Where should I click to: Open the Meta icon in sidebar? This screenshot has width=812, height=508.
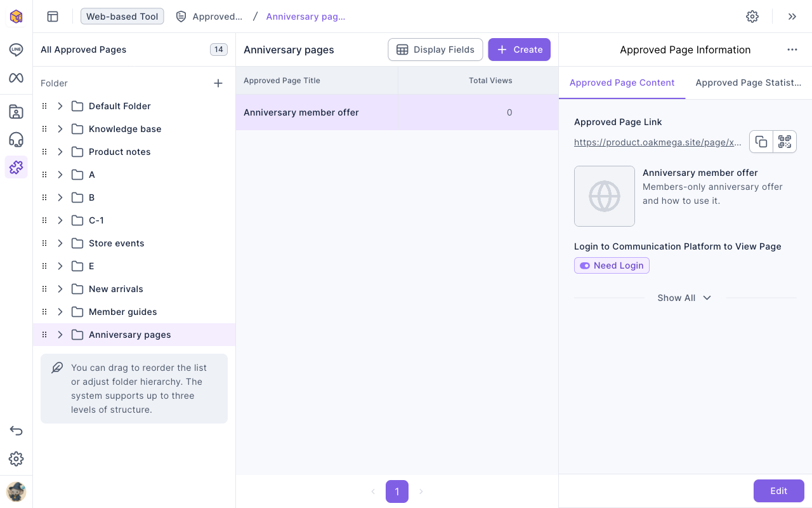(x=16, y=78)
